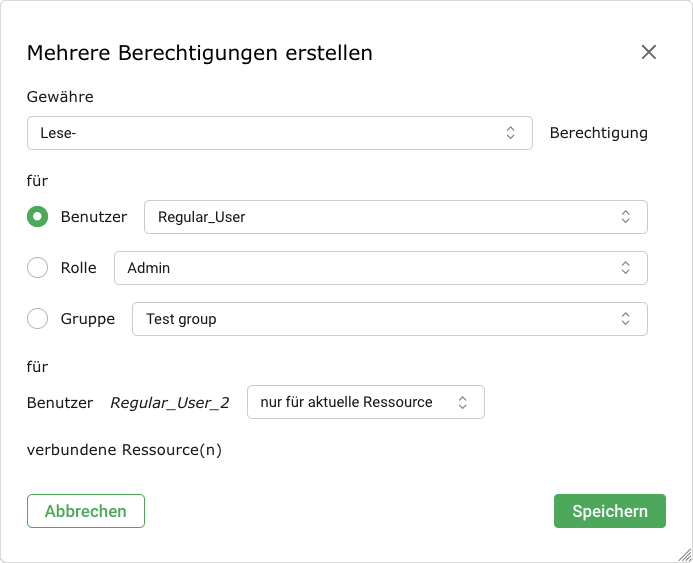Screen dimensions: 693x563
Task: Click the Rolle label text
Action: pos(79,268)
